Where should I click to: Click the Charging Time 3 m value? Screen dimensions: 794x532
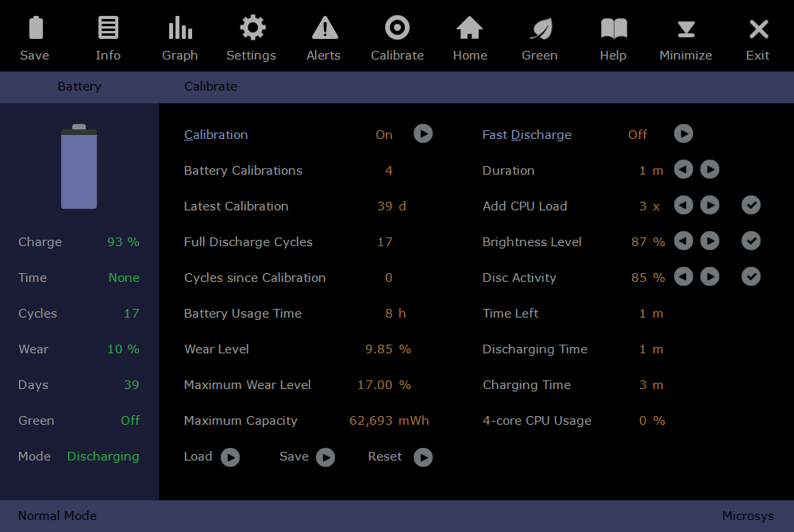651,385
